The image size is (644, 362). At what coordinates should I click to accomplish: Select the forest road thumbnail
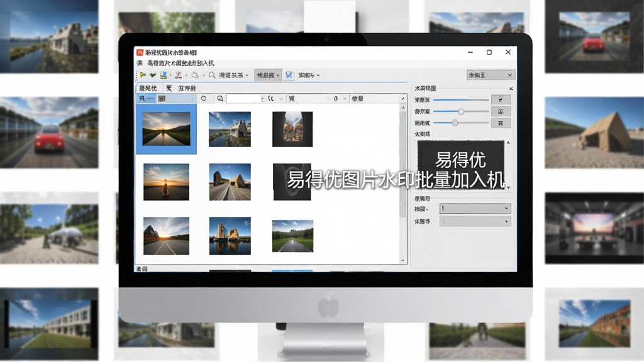pos(292,236)
